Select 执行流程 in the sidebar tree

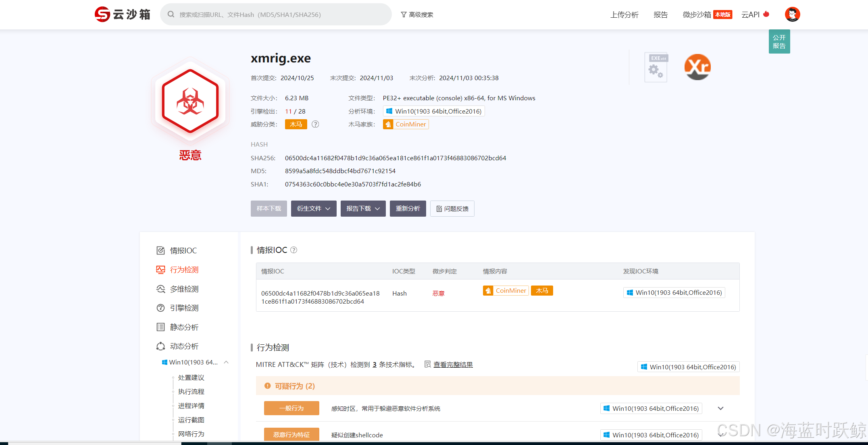191,392
